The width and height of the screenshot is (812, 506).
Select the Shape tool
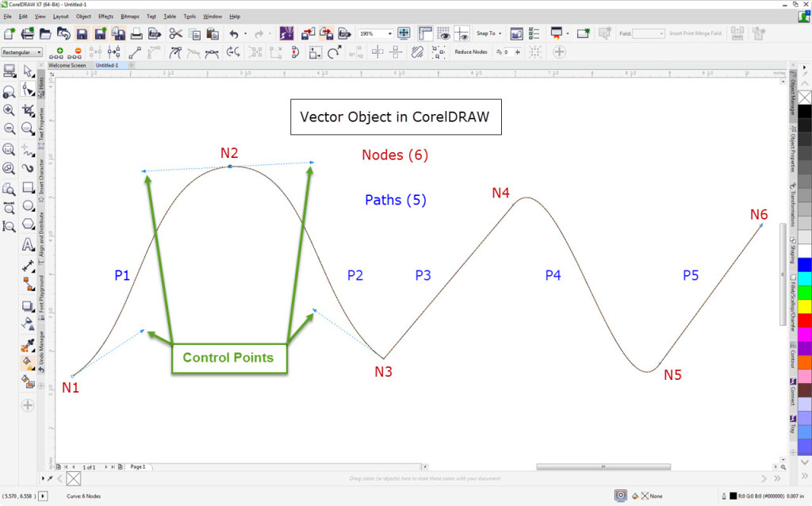pyautogui.click(x=28, y=90)
